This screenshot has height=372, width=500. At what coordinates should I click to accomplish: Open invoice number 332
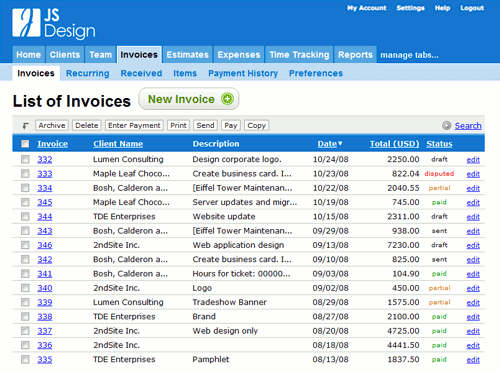[x=45, y=159]
